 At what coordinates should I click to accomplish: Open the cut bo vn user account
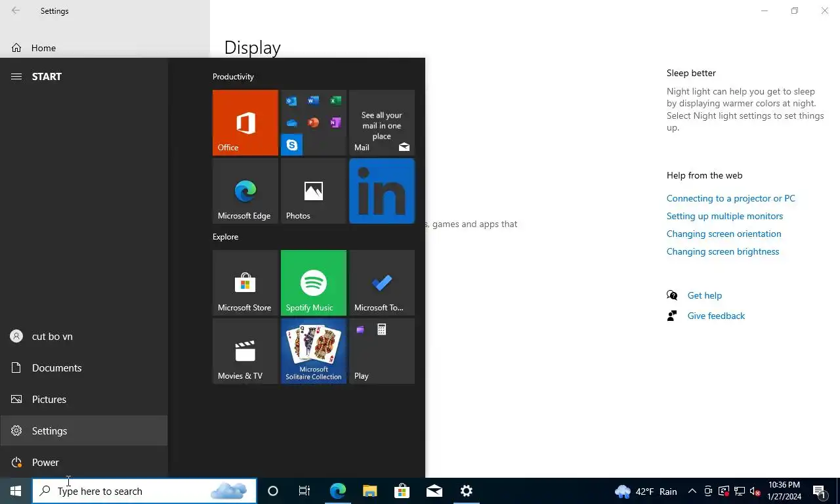coord(84,337)
